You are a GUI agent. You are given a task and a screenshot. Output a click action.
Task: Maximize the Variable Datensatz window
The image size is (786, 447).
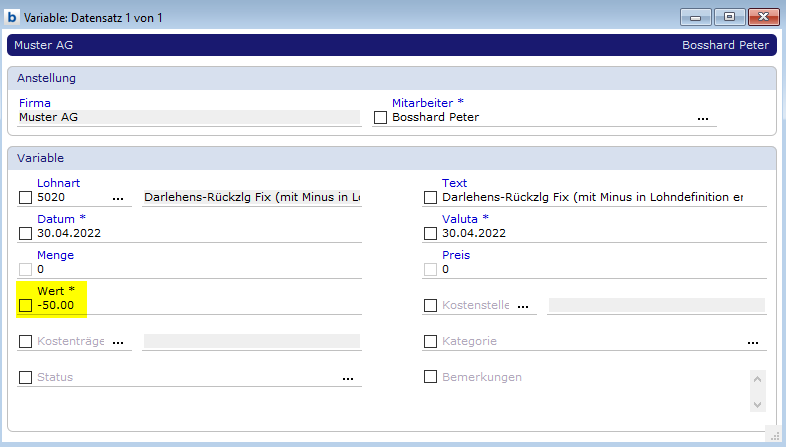click(x=729, y=16)
